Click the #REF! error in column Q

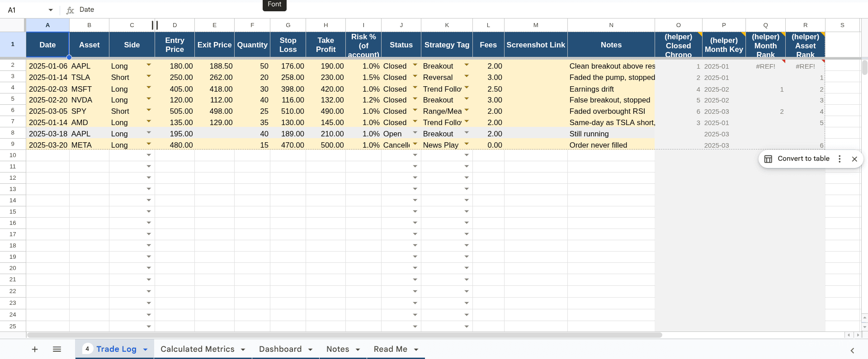765,66
